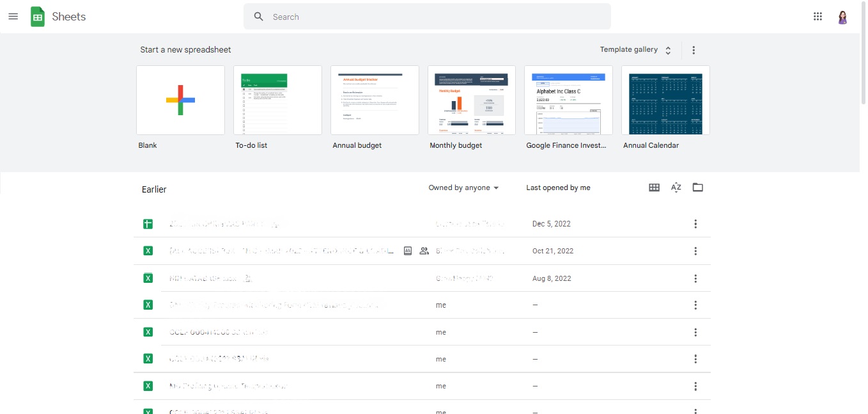Click the 'Dec 5, 2022' date text
Image resolution: width=868 pixels, height=414 pixels.
click(x=551, y=224)
